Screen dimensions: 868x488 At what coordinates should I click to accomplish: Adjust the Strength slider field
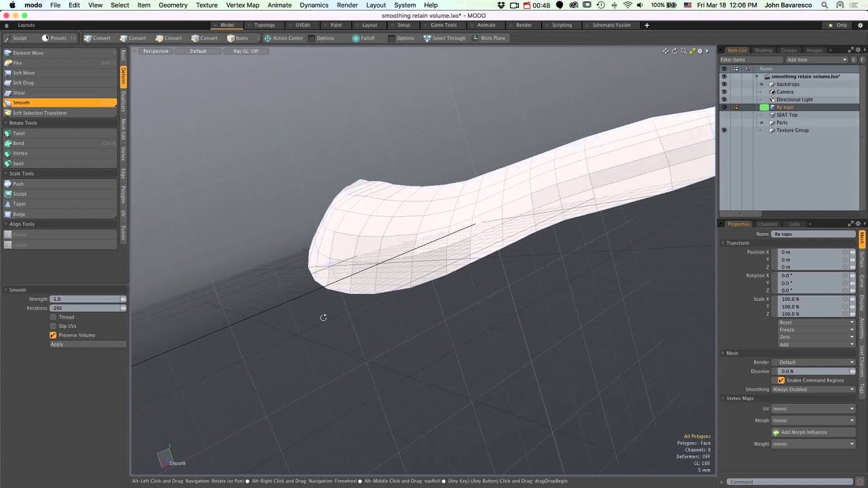click(88, 299)
